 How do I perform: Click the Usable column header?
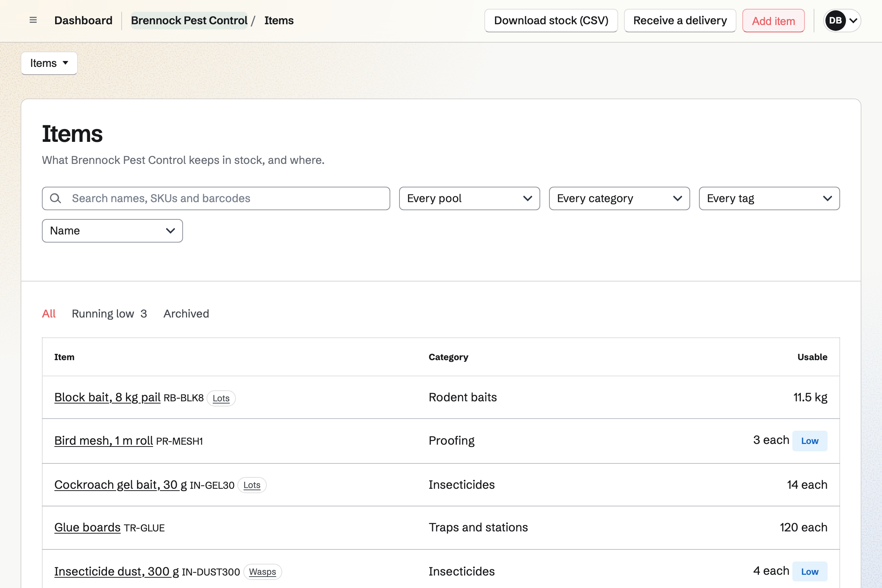click(x=812, y=357)
